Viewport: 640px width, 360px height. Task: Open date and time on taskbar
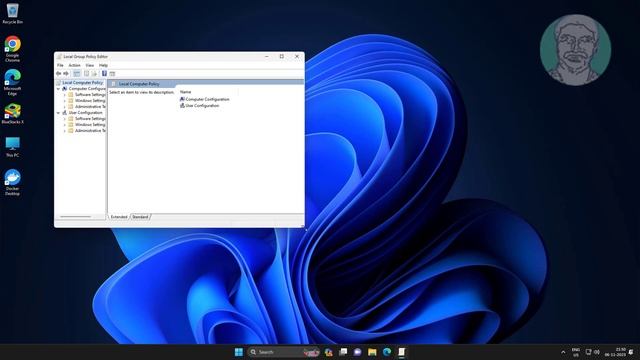[615, 352]
